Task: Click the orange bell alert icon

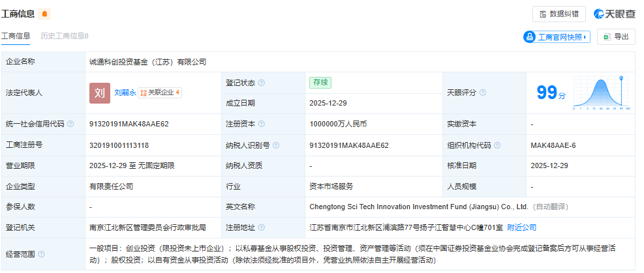Action: (44, 14)
